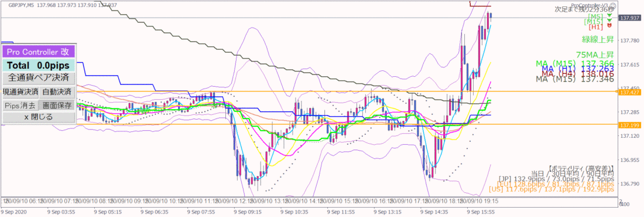Click the 次足まで残り countdown text
This screenshot has width=644, height=217.
tap(584, 9)
